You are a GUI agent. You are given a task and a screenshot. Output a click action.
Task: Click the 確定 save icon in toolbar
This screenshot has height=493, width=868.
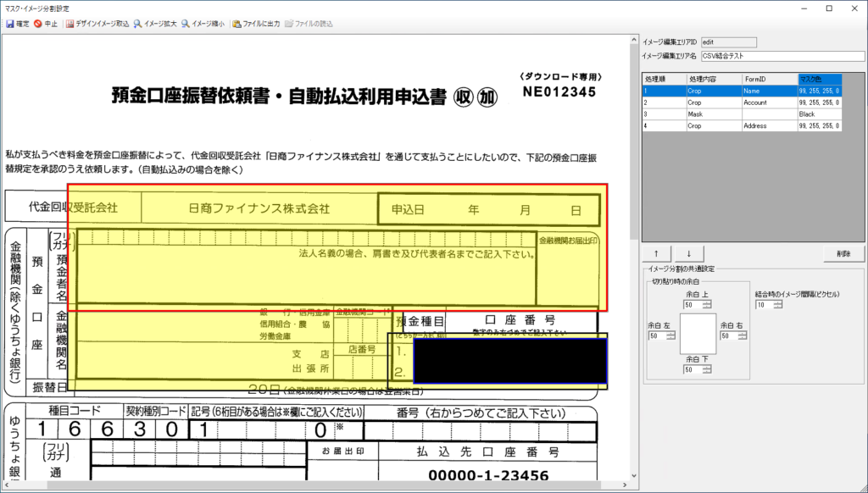[x=9, y=24]
